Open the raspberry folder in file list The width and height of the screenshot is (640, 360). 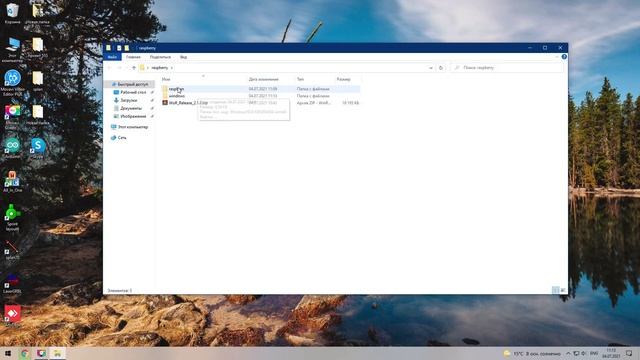point(176,89)
